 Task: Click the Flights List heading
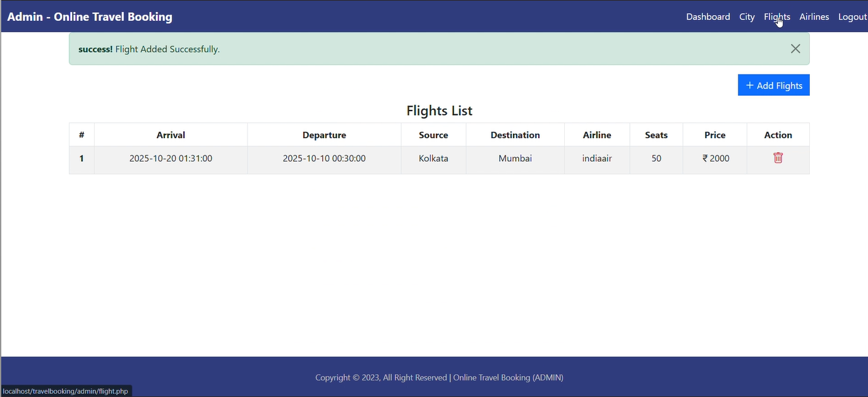(x=439, y=110)
